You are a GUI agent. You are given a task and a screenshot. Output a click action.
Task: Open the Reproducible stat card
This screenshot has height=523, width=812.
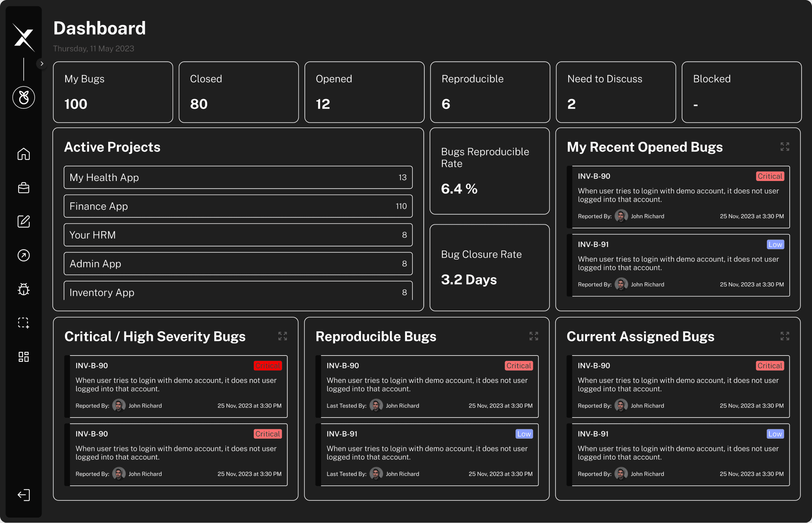[x=490, y=92]
